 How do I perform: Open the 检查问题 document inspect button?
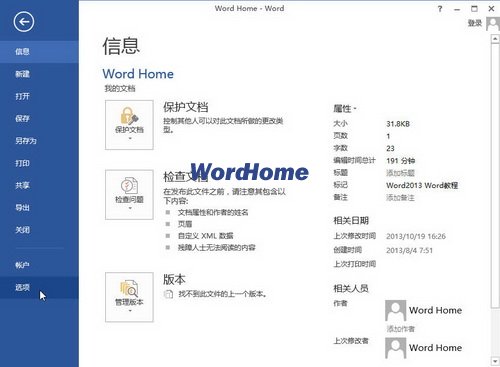(129, 195)
